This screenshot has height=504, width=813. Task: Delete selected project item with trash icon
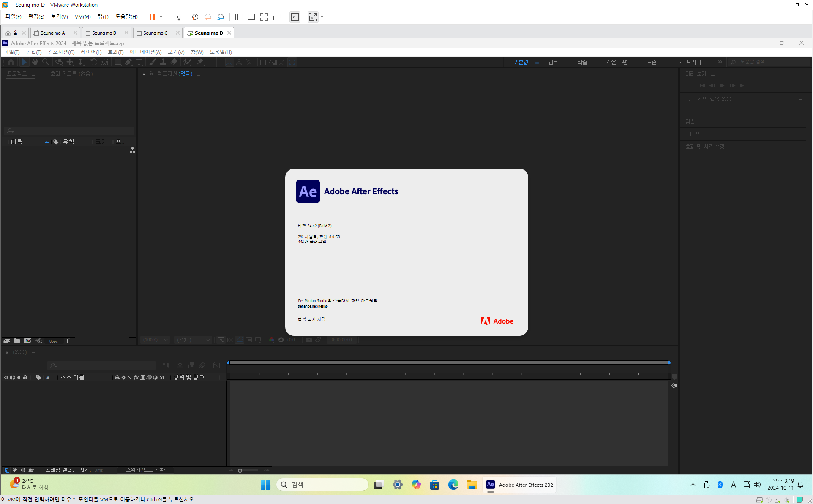(69, 341)
